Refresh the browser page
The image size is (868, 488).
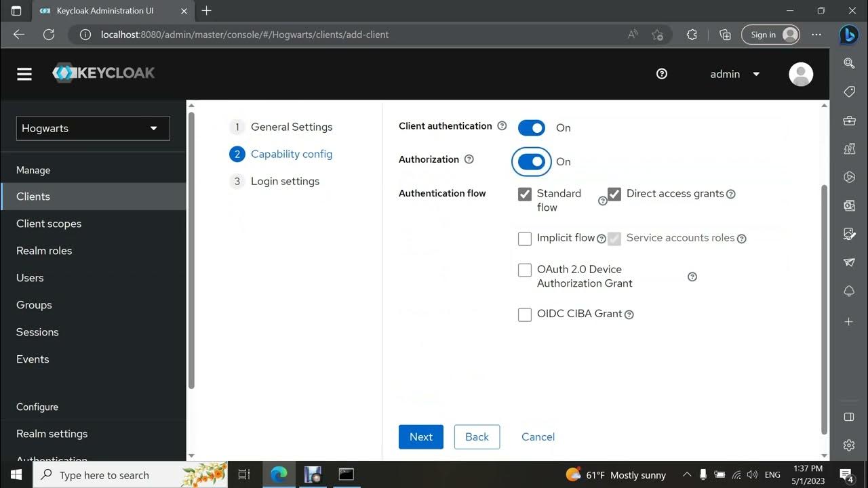(x=49, y=35)
